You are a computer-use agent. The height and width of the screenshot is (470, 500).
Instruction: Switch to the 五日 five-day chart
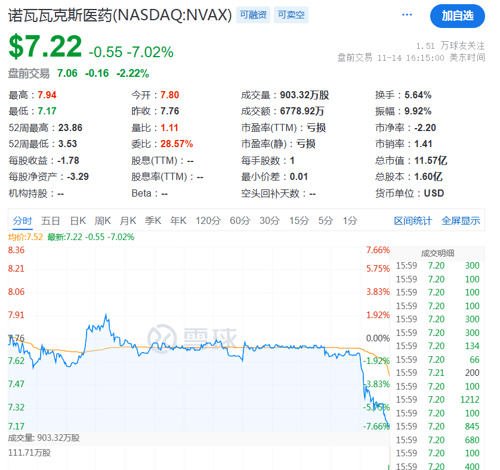tap(50, 221)
